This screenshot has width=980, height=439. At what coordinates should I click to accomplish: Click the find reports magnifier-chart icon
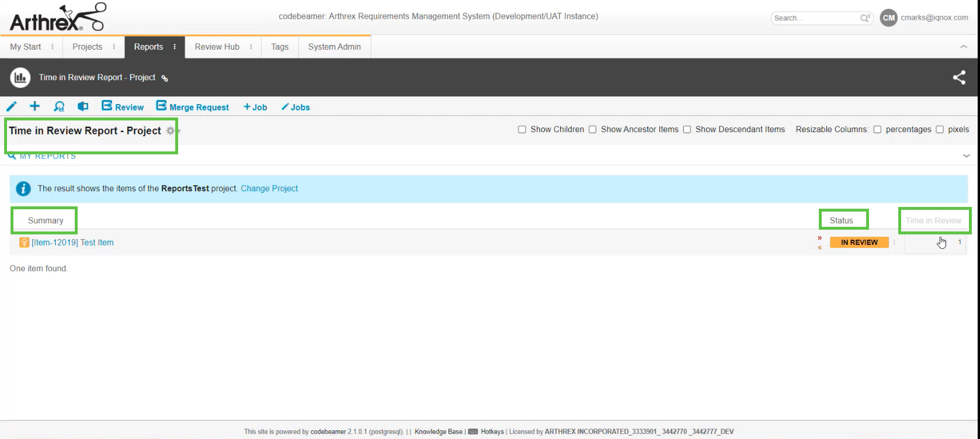click(x=59, y=106)
